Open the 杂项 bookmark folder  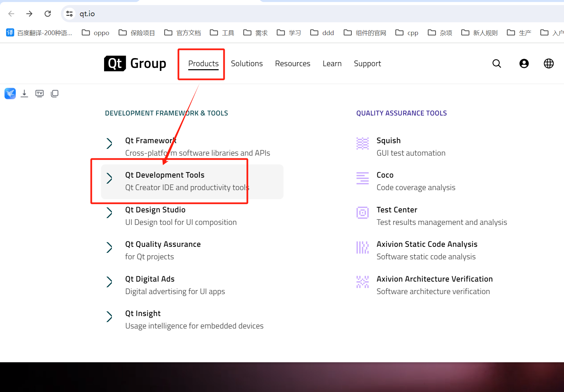(x=440, y=33)
